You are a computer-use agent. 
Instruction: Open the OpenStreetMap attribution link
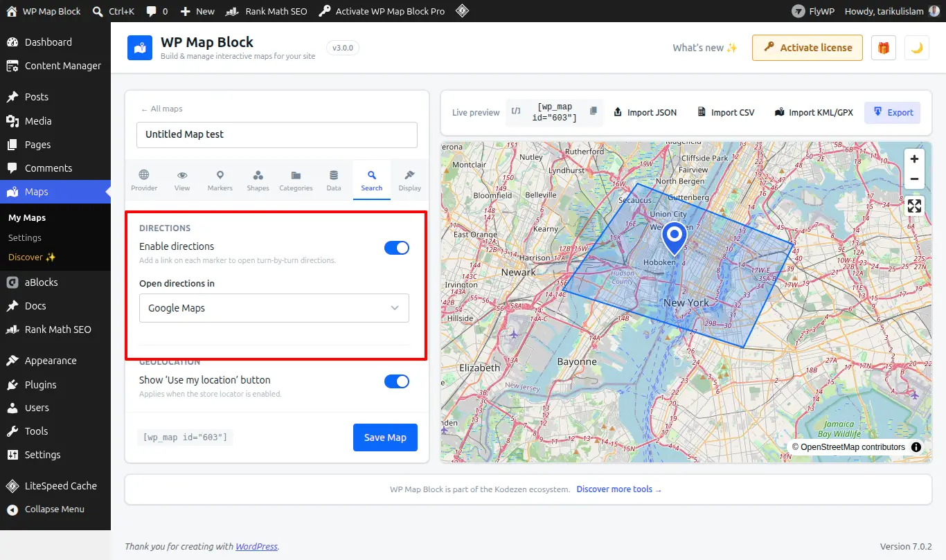[x=853, y=447]
